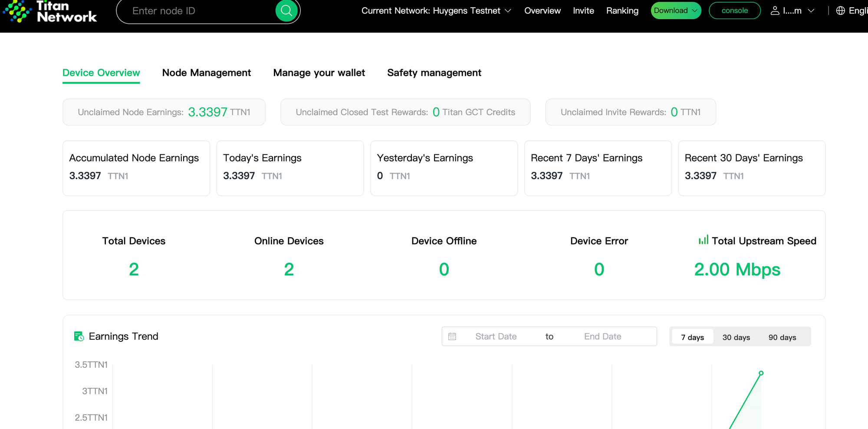Select the 7 days range option
This screenshot has width=868, height=429.
(x=692, y=337)
